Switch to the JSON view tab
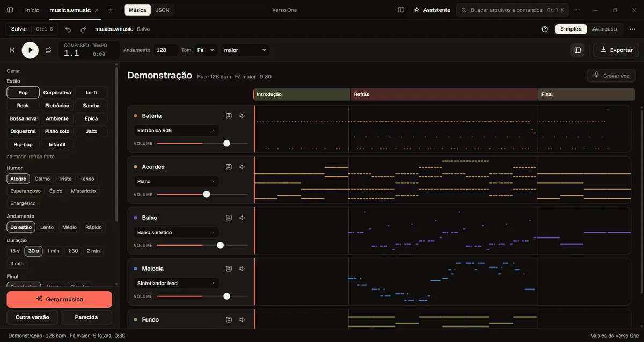The width and height of the screenshot is (644, 342). tap(163, 10)
